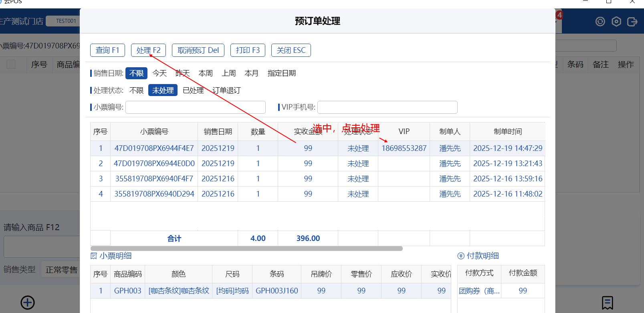Click the sync refresh icon in header

click(600, 22)
